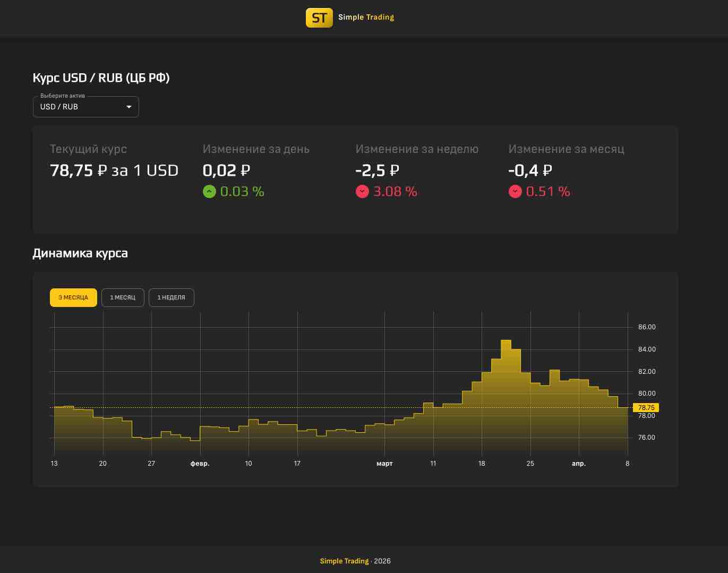Switch chart to 1 НЕДЕЛЯ period
Screen dimensions: 728x573
[x=171, y=297]
